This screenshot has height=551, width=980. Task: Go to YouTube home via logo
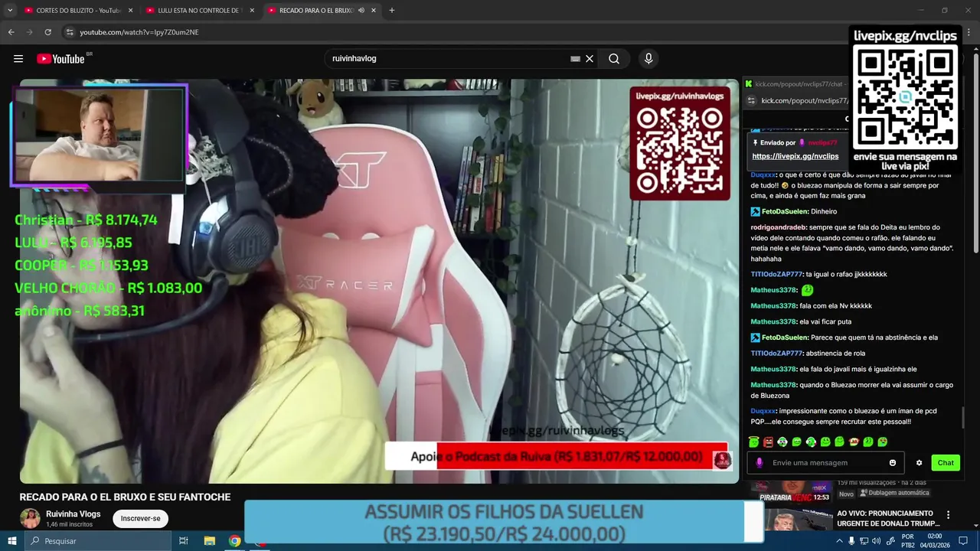click(60, 59)
